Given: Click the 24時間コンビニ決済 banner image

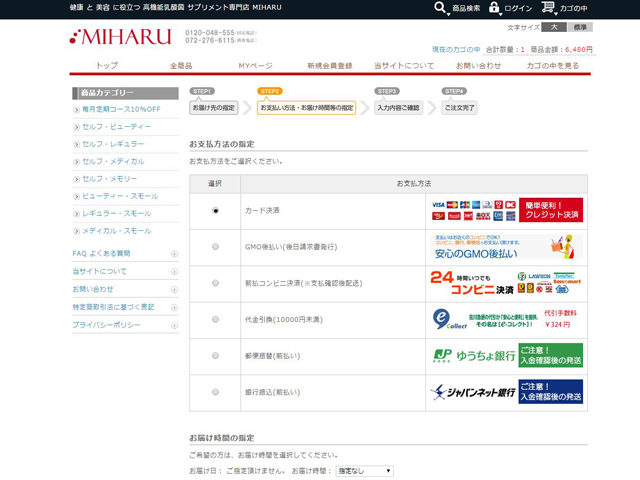Looking at the screenshot, I should pyautogui.click(x=507, y=283).
